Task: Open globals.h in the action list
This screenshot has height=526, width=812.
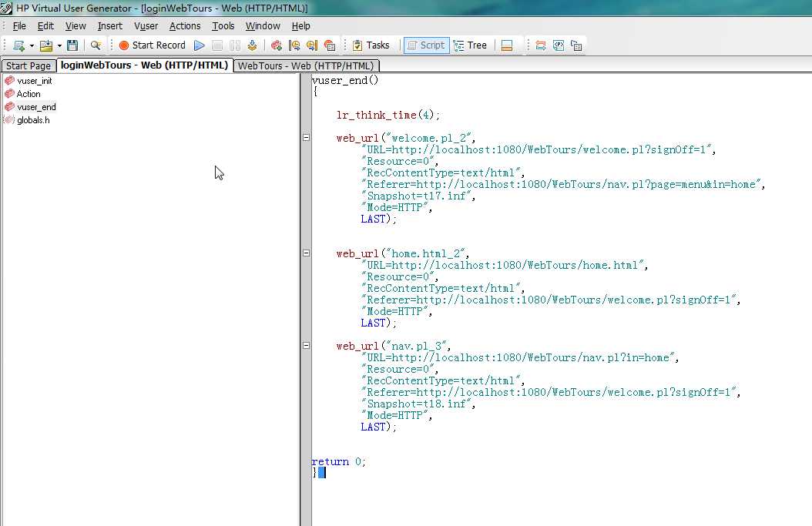Action: [x=33, y=120]
